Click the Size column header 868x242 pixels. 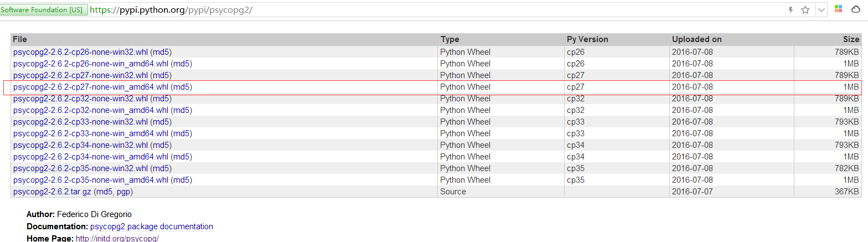(851, 39)
